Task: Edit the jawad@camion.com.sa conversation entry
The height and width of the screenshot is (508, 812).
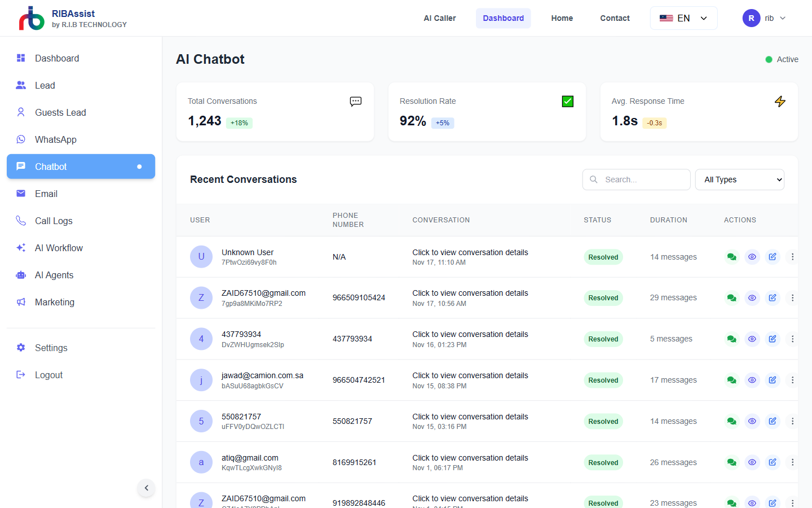Action: (x=772, y=380)
